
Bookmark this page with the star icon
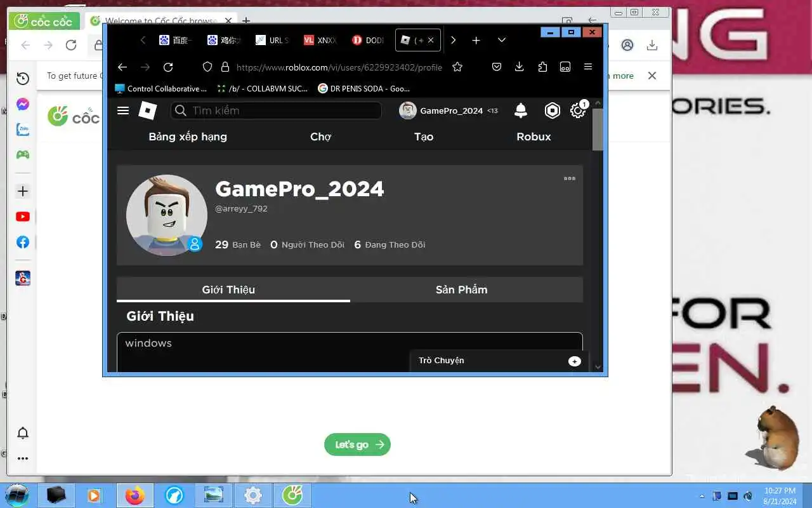(457, 67)
